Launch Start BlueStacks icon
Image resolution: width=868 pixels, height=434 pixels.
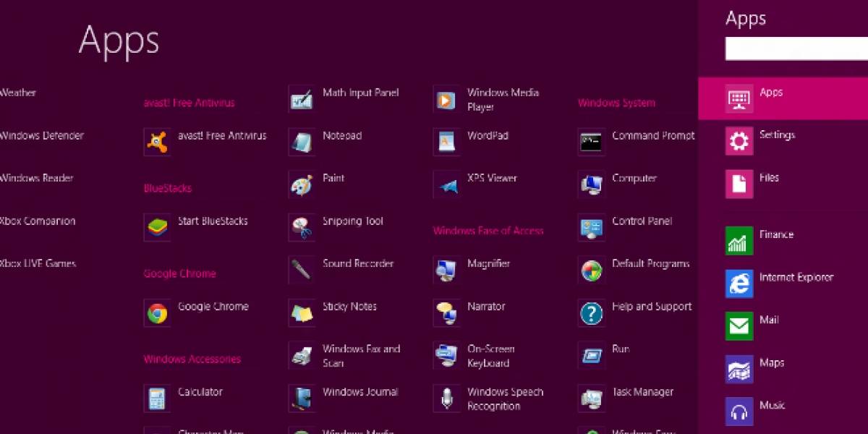158,227
